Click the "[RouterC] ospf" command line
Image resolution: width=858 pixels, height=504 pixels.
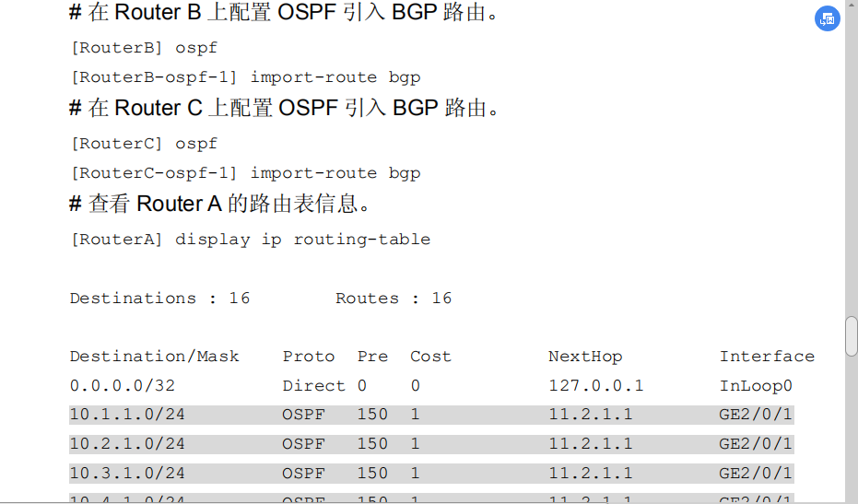(x=144, y=144)
